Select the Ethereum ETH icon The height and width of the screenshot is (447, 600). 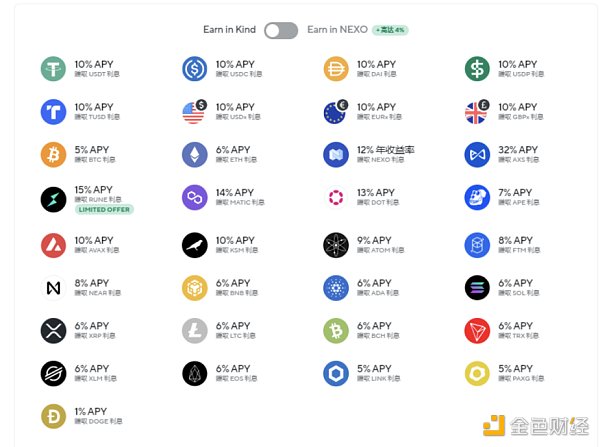point(194,155)
